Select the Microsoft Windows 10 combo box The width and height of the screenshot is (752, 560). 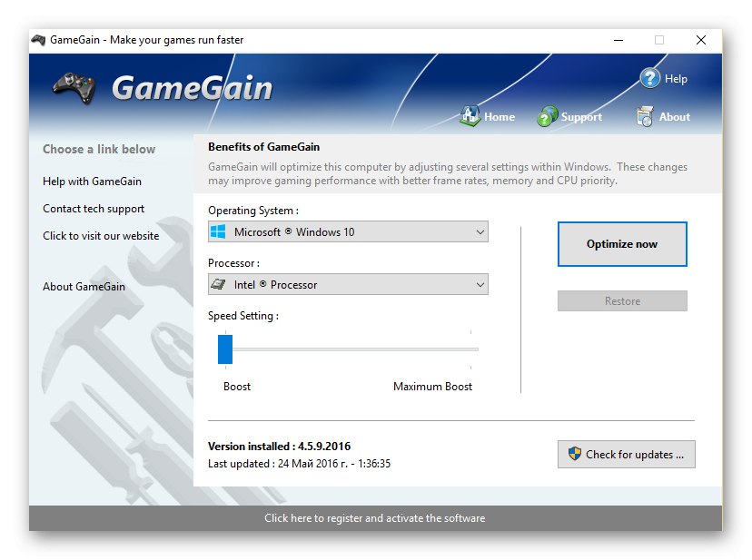pos(348,232)
